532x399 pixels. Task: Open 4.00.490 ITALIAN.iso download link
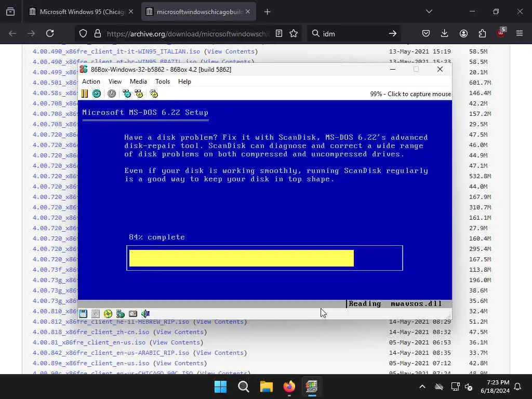(116, 51)
